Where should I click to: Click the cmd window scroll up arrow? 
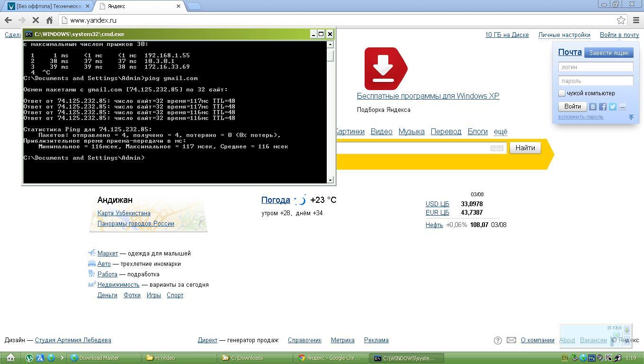pos(330,45)
